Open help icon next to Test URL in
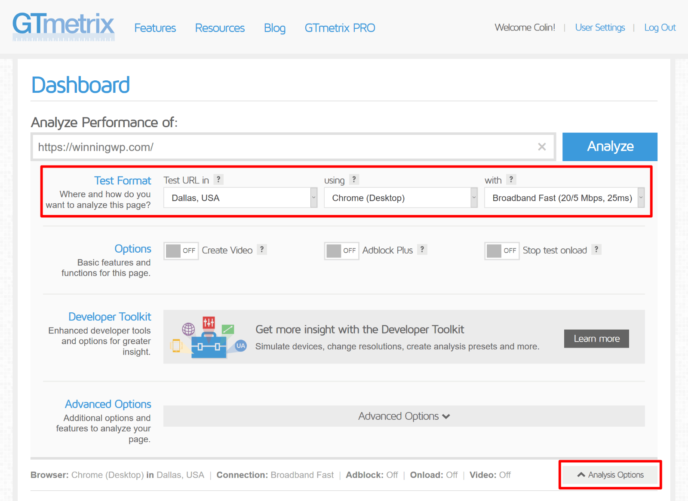The height and width of the screenshot is (501, 688). (218, 179)
